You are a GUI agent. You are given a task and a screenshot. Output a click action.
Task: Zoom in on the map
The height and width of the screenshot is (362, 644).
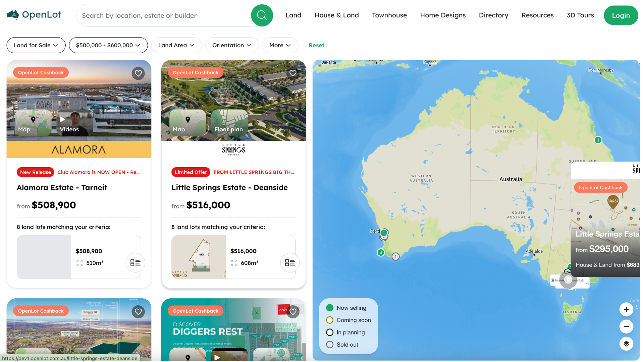click(626, 309)
